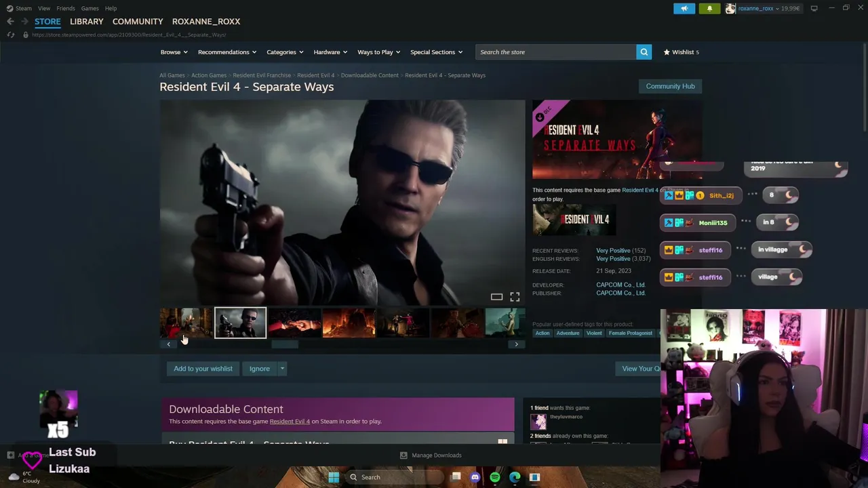Open Task View on the taskbar

coord(456,477)
